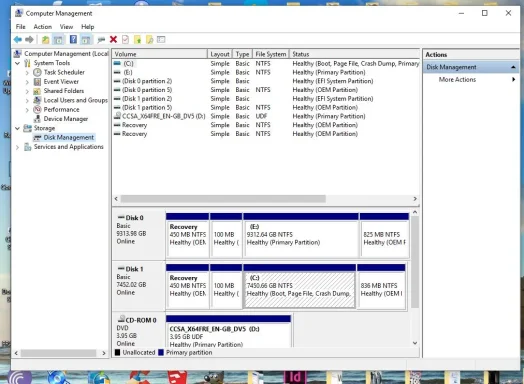
Task: Sort by the Volume column header
Action: (159, 54)
